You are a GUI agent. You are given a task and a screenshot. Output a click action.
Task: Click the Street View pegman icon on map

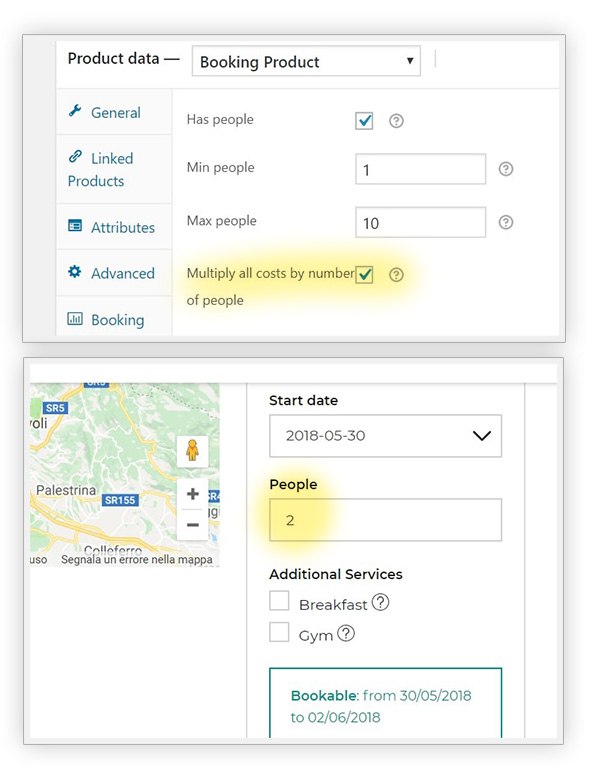[x=192, y=450]
